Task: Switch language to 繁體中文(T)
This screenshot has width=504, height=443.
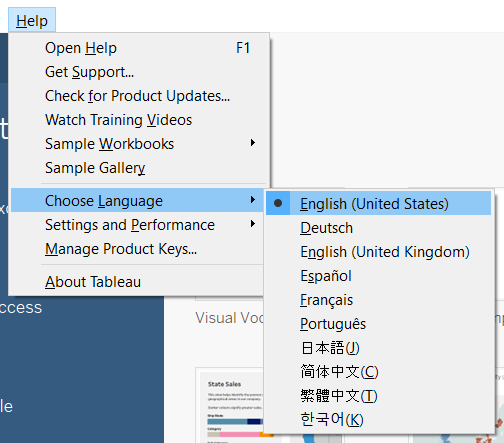Action: tap(378, 396)
